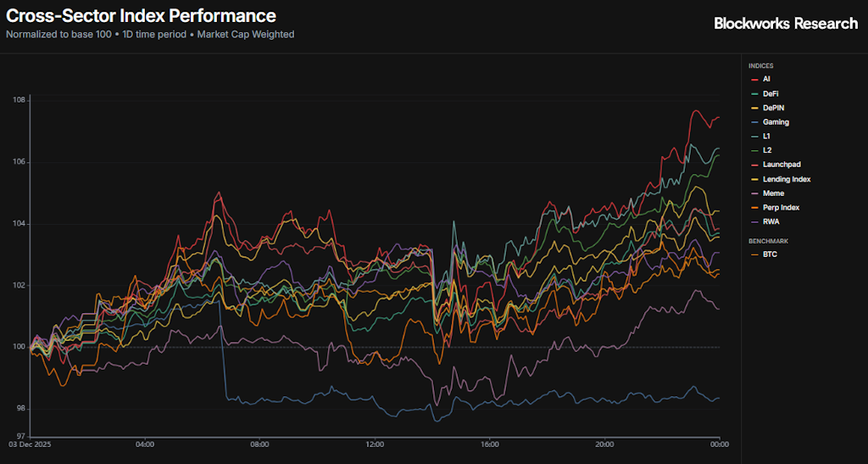Click the Launchpad legend marker
The image size is (868, 464).
(753, 165)
